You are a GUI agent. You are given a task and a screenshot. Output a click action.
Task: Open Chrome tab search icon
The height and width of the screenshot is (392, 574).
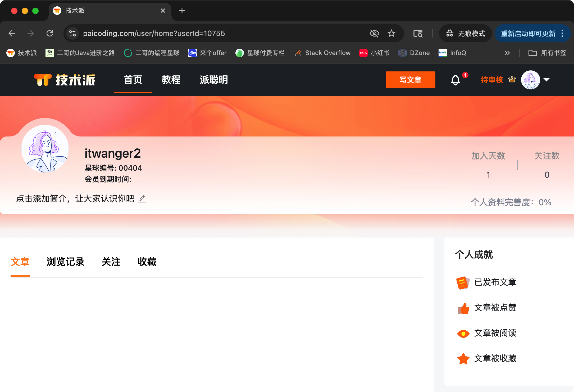click(418, 33)
